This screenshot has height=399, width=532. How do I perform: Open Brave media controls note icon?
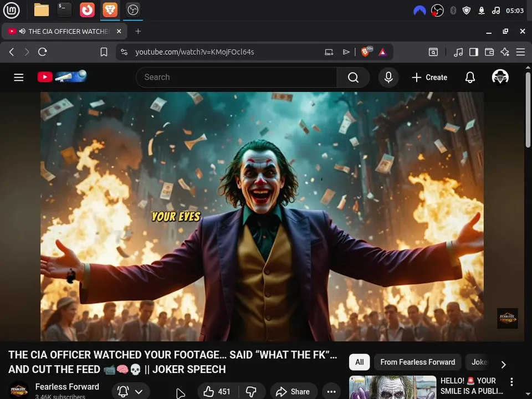click(458, 52)
